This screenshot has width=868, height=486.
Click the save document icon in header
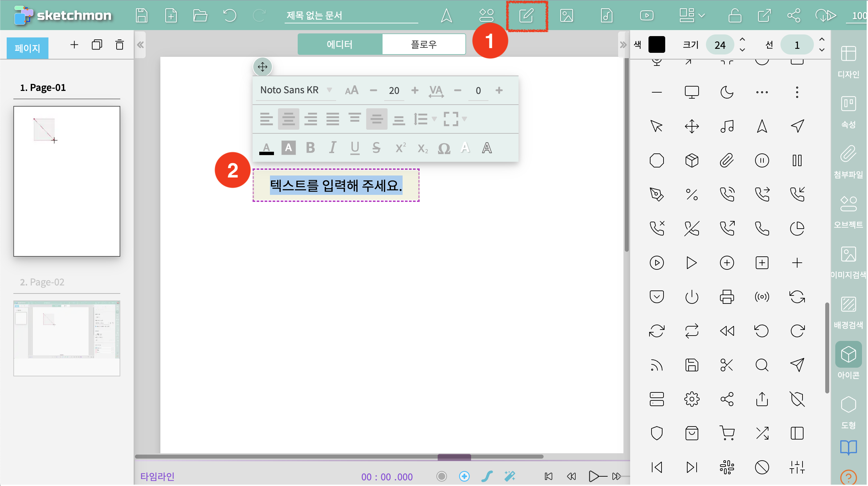[x=142, y=15]
